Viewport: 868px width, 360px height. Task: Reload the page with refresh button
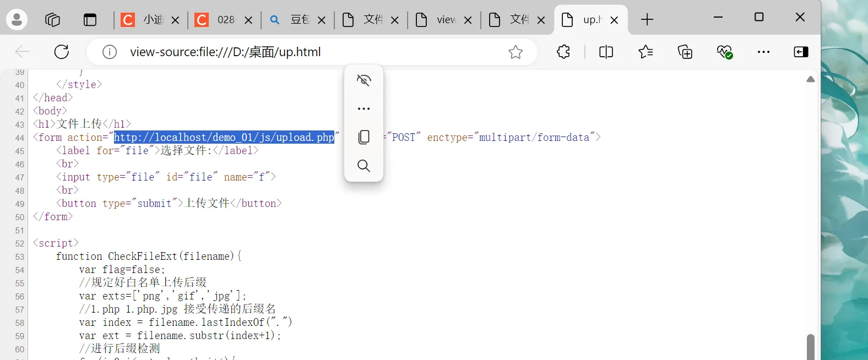coord(62,52)
